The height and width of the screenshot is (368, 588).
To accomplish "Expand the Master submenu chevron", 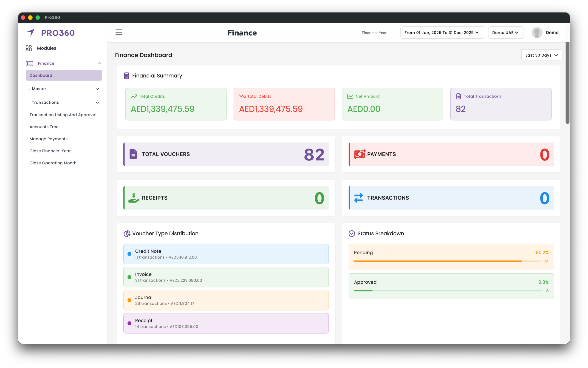I will [97, 89].
